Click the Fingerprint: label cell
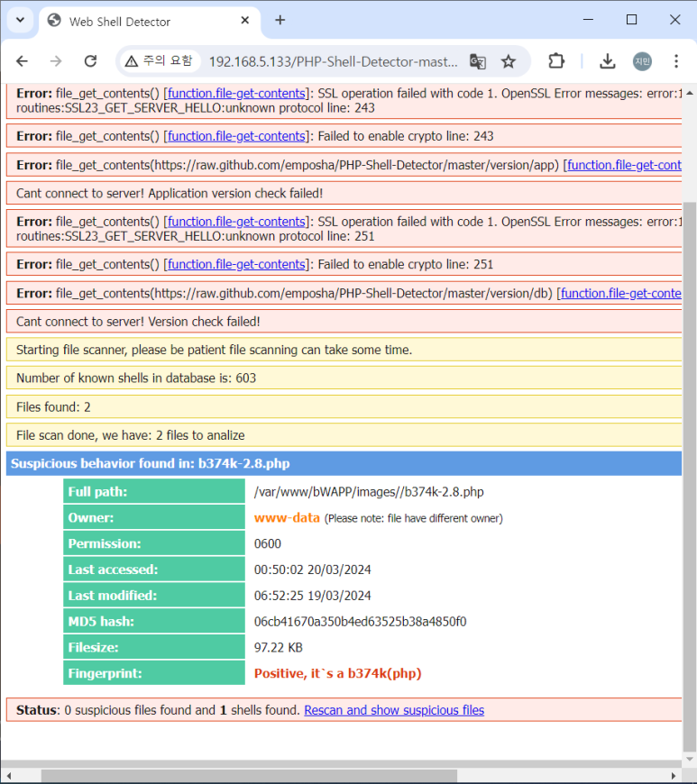This screenshot has width=697, height=784. pyautogui.click(x=154, y=673)
